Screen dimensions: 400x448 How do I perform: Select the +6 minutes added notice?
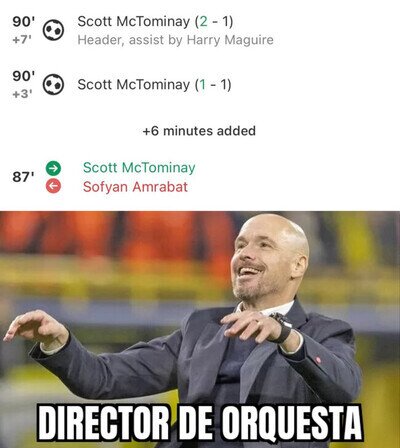point(199,131)
